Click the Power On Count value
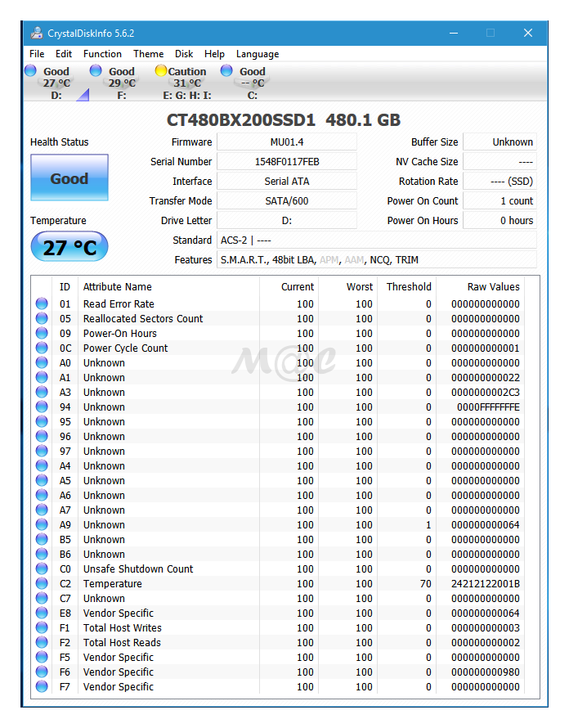 click(x=500, y=201)
